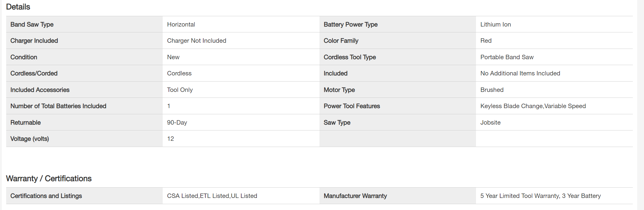Click the Red color family value
This screenshot has height=210, width=644.
(486, 41)
